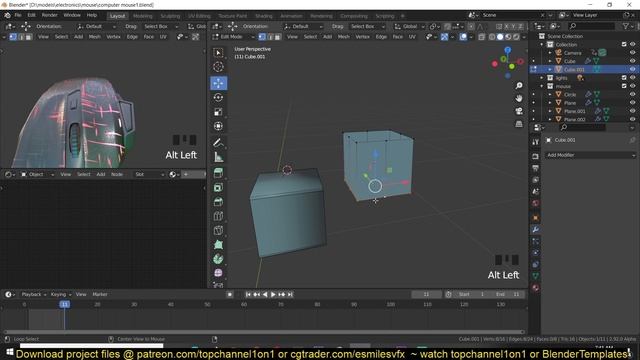This screenshot has width=640, height=360.
Task: Choose the Measure tool
Action: tap(218, 157)
